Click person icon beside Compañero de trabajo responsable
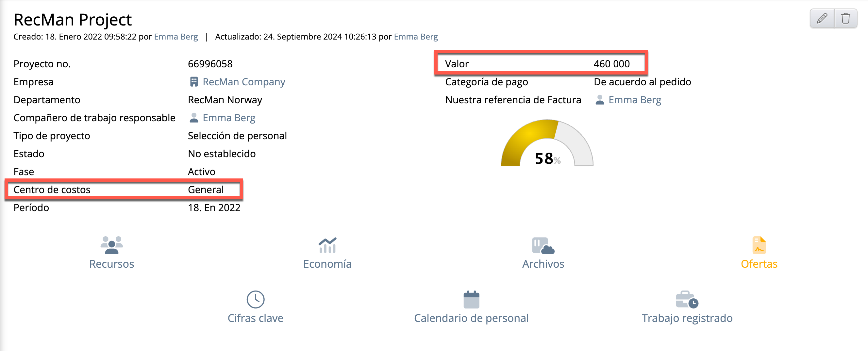868x351 pixels. point(194,118)
